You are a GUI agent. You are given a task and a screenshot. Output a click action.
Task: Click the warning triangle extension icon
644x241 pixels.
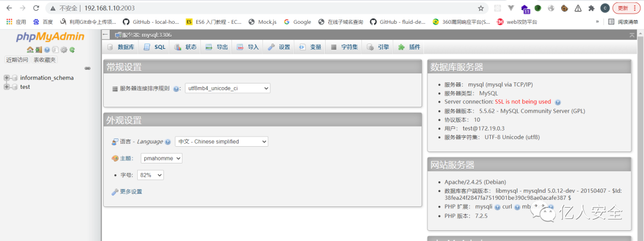[x=578, y=8]
